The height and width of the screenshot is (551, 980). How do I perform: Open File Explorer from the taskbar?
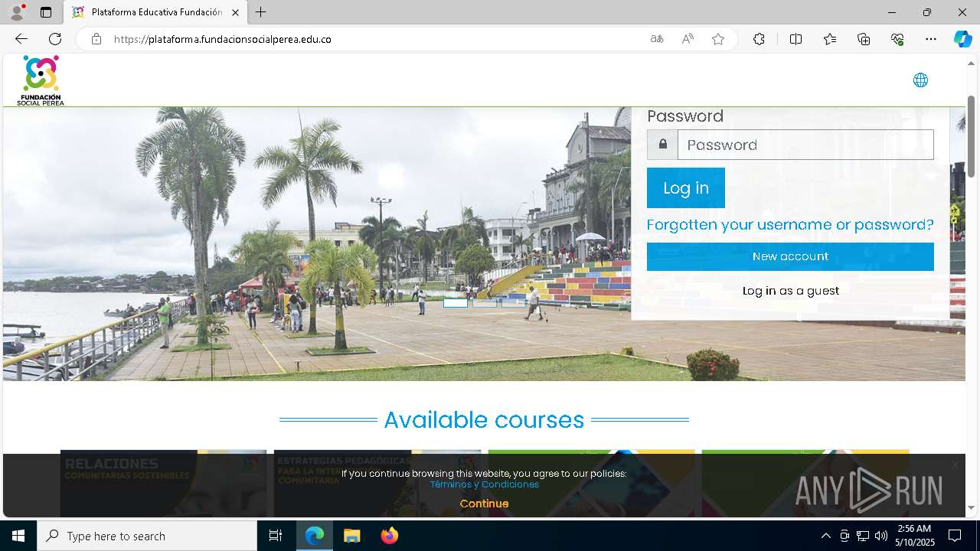351,536
